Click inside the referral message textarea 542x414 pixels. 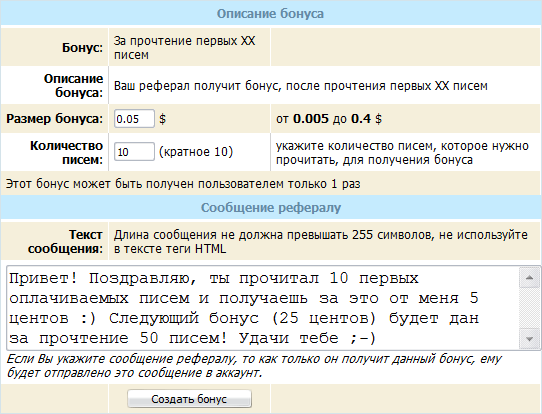tap(263, 308)
